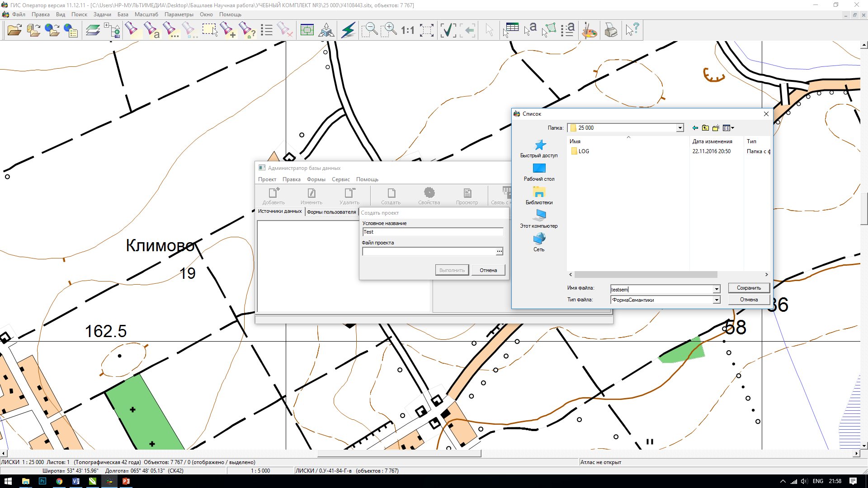Create new folder in Список dialog
Viewport: 868px width, 488px height.
(716, 128)
